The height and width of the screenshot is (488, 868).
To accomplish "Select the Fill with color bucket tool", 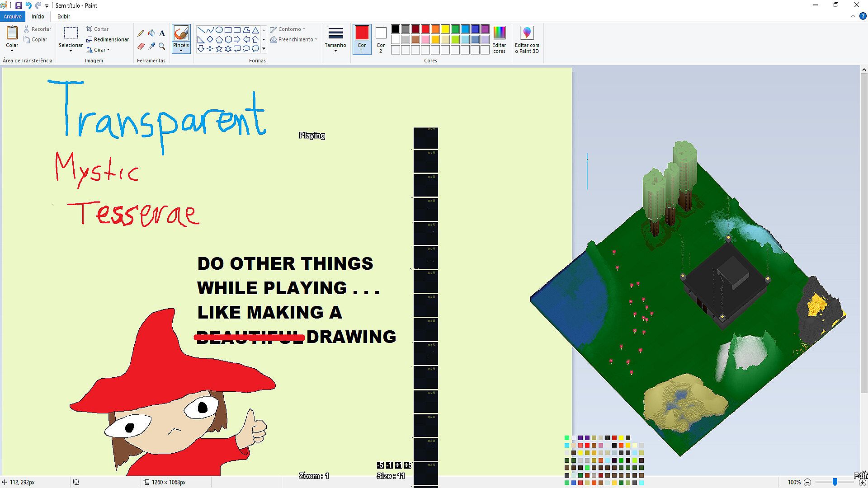I will coord(151,33).
